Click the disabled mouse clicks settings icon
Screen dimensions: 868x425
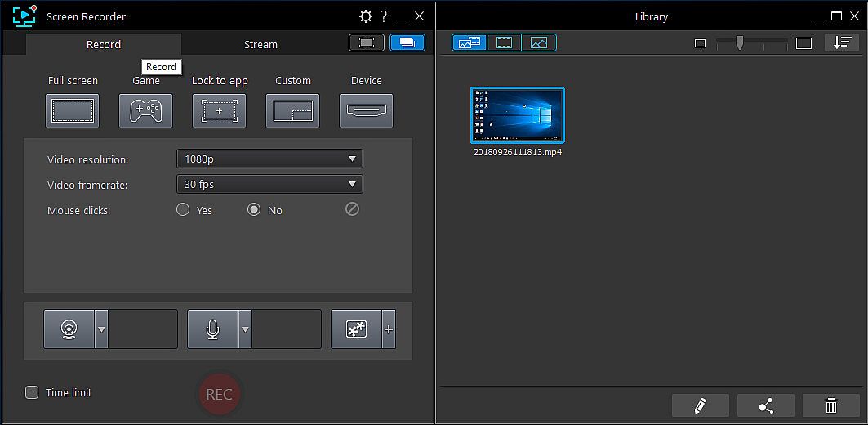[352, 209]
